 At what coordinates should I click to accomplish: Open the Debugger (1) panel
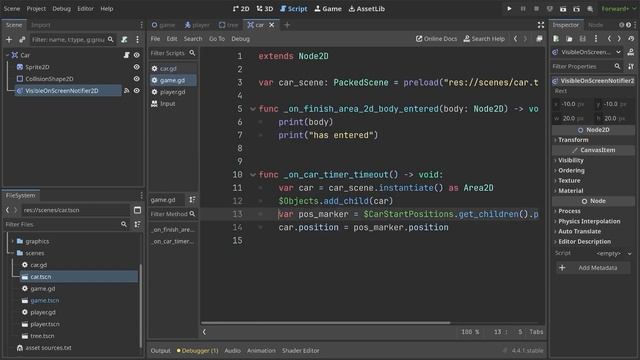pyautogui.click(x=198, y=351)
